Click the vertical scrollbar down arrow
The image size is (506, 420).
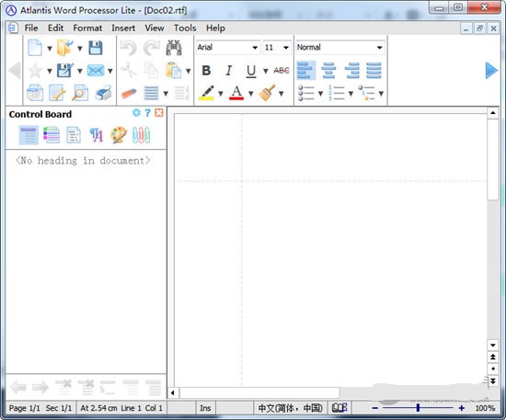(x=493, y=345)
